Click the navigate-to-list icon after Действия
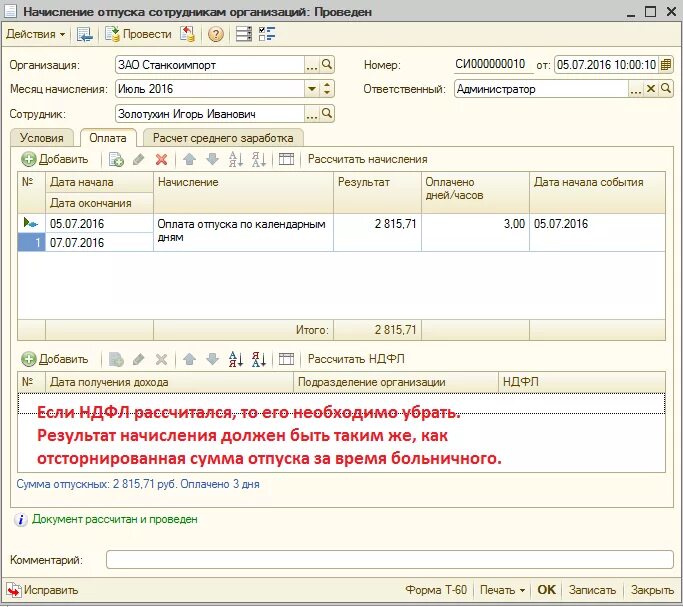Viewport: 683px width, 607px height. click(x=85, y=34)
